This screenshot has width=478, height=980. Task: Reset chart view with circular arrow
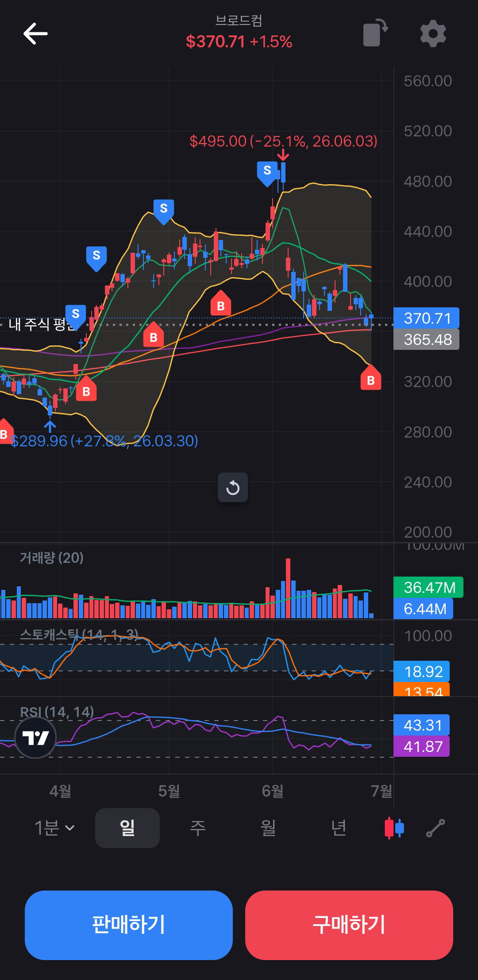pos(233,488)
